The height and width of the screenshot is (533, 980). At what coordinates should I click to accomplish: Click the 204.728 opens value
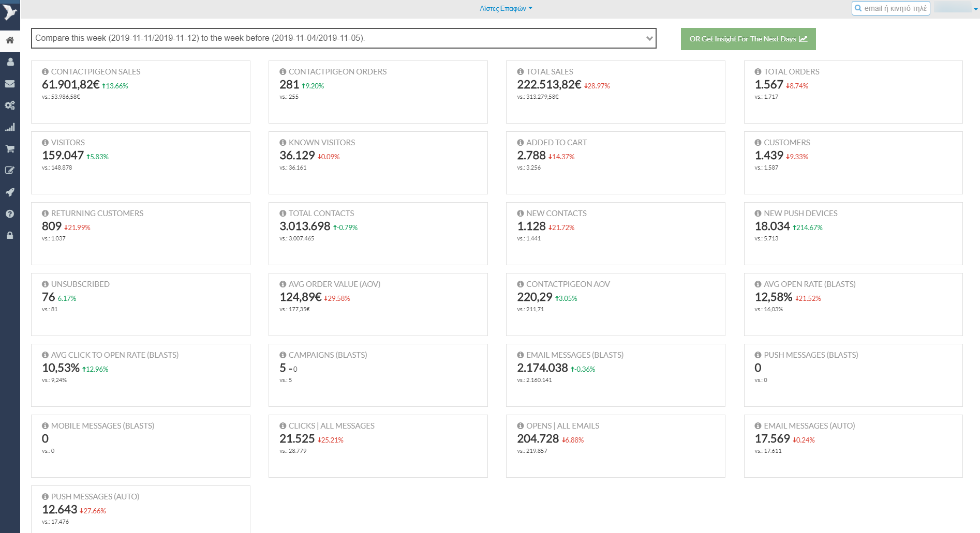pyautogui.click(x=538, y=439)
